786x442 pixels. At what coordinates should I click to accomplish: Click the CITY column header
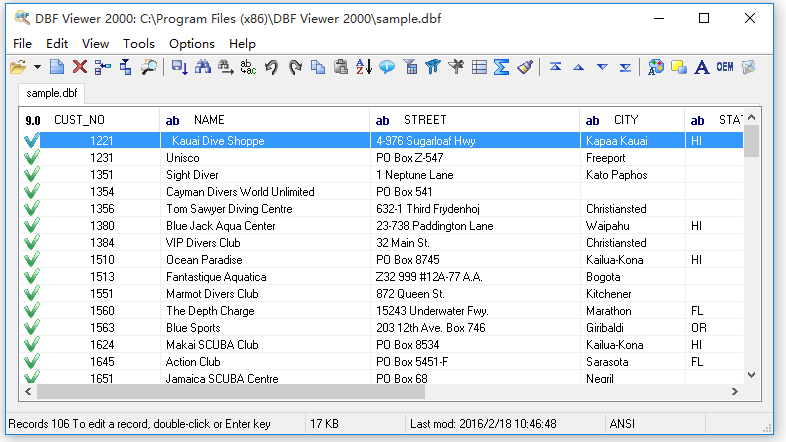coord(626,120)
